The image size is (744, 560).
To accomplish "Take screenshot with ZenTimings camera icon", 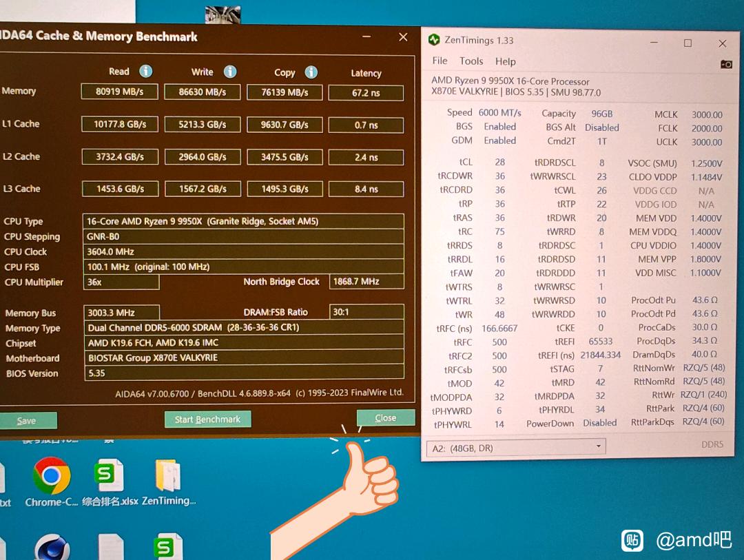I will pyautogui.click(x=726, y=64).
